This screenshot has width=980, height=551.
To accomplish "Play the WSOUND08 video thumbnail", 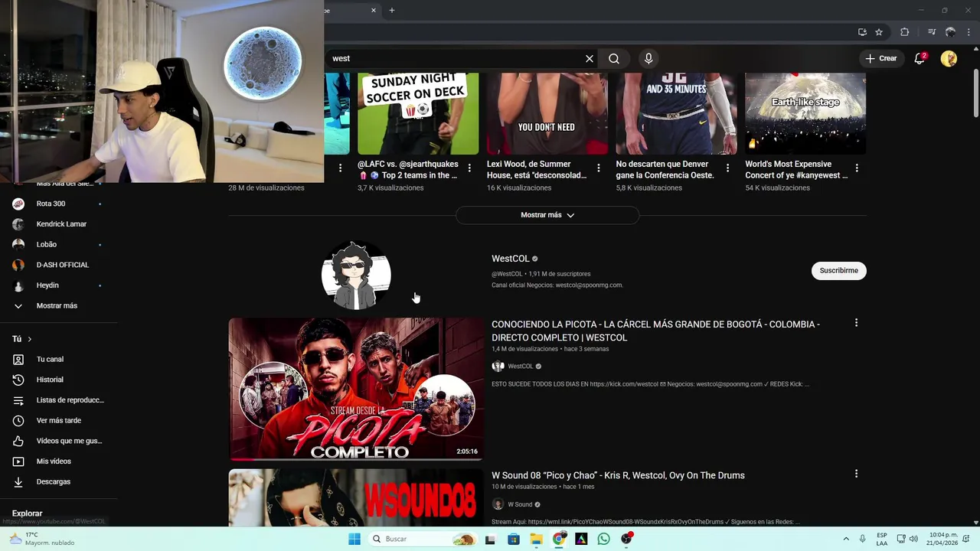I will tap(356, 497).
